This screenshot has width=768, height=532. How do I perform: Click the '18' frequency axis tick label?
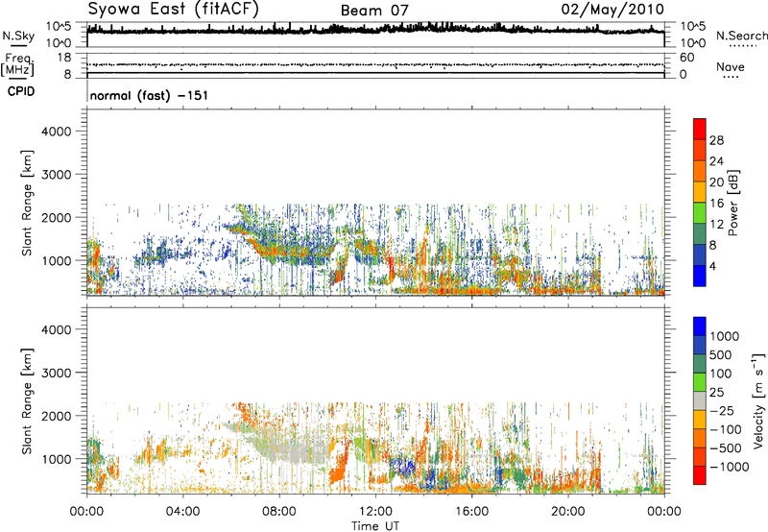(64, 58)
